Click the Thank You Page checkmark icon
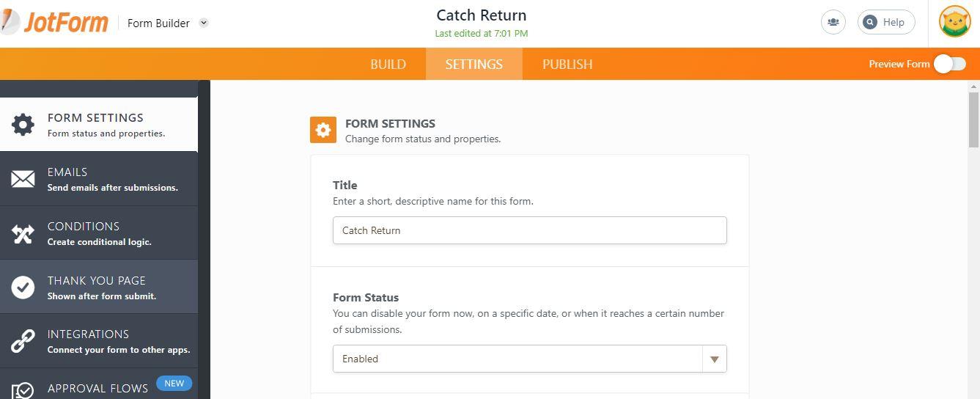Image resolution: width=980 pixels, height=399 pixels. click(23, 288)
